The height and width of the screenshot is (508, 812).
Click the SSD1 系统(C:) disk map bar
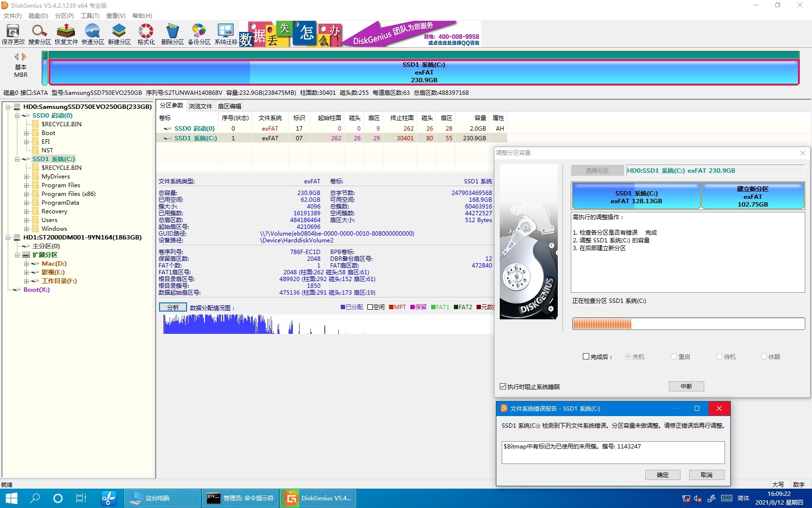click(x=424, y=72)
